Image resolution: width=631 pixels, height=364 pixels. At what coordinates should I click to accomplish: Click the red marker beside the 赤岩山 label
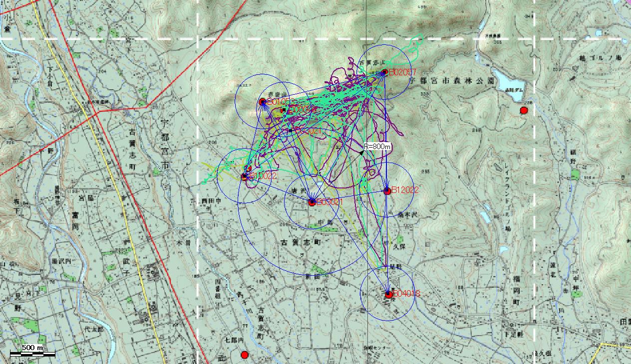point(263,102)
